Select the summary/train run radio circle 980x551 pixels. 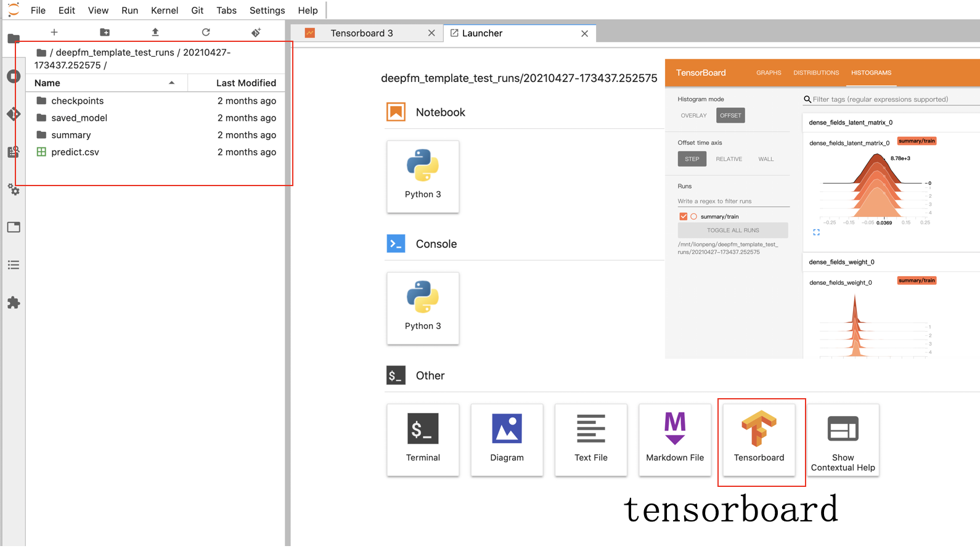pos(693,216)
